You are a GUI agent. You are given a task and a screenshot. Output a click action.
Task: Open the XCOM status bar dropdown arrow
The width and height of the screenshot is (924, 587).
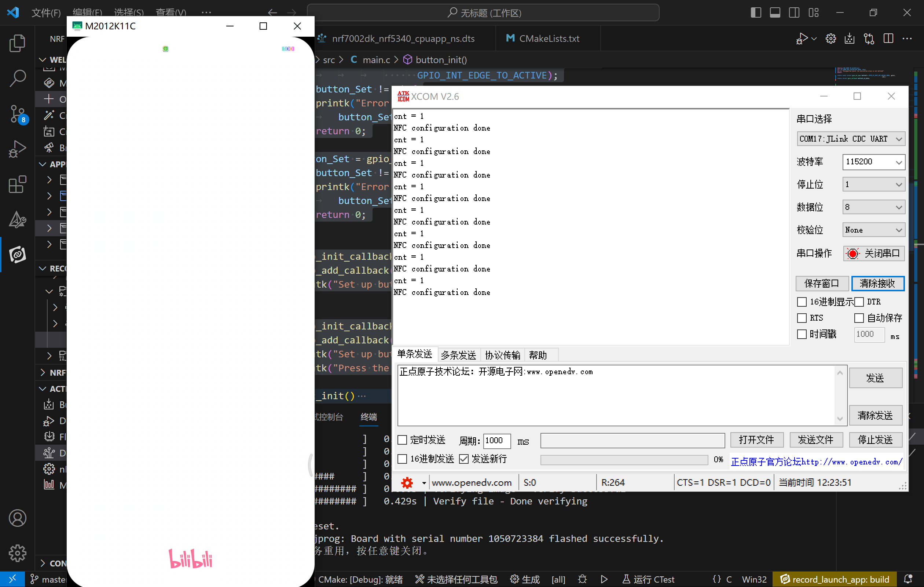423,482
